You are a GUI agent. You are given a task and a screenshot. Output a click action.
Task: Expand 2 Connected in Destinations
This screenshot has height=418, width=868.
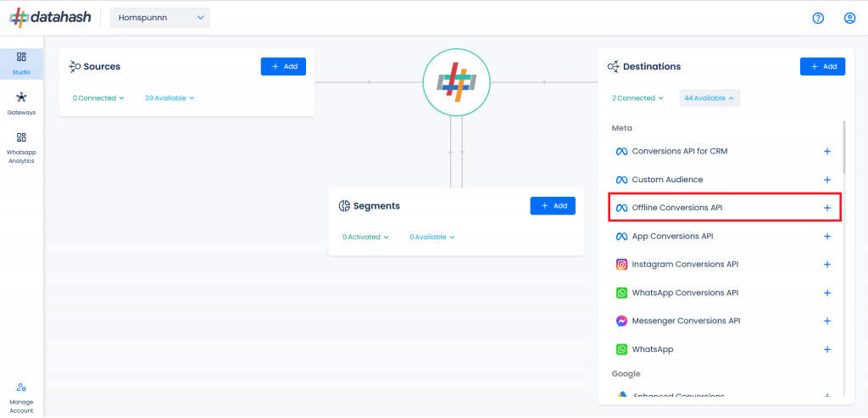[637, 98]
